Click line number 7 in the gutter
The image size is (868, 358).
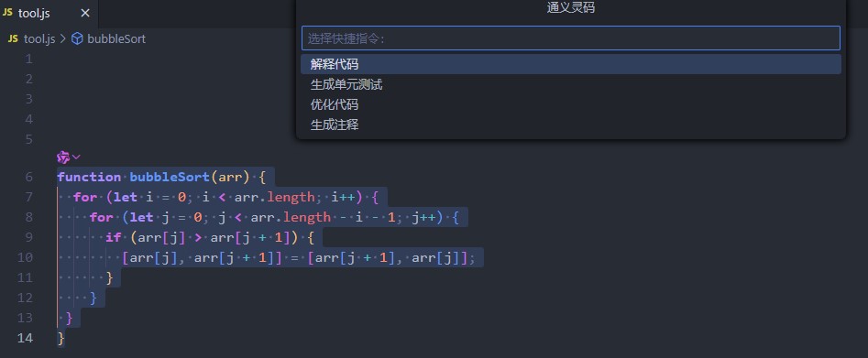[28, 197]
